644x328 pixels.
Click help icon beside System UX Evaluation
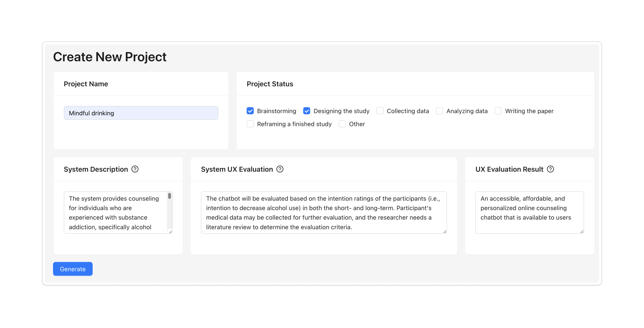[x=280, y=169]
